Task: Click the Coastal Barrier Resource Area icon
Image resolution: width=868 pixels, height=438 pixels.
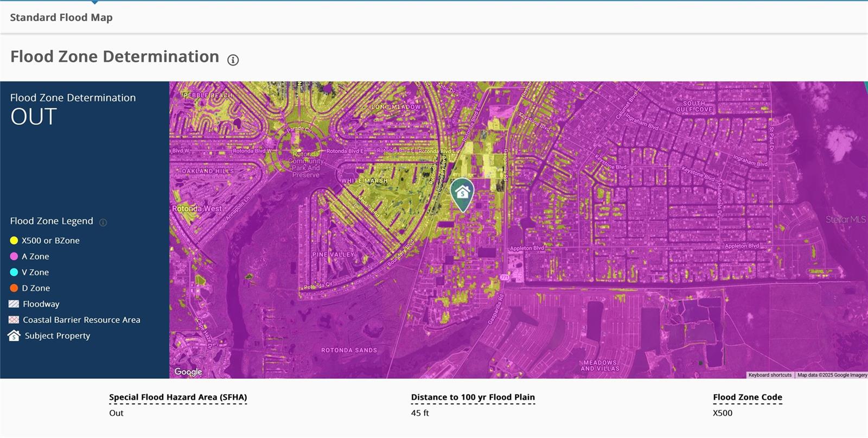Action: (14, 320)
